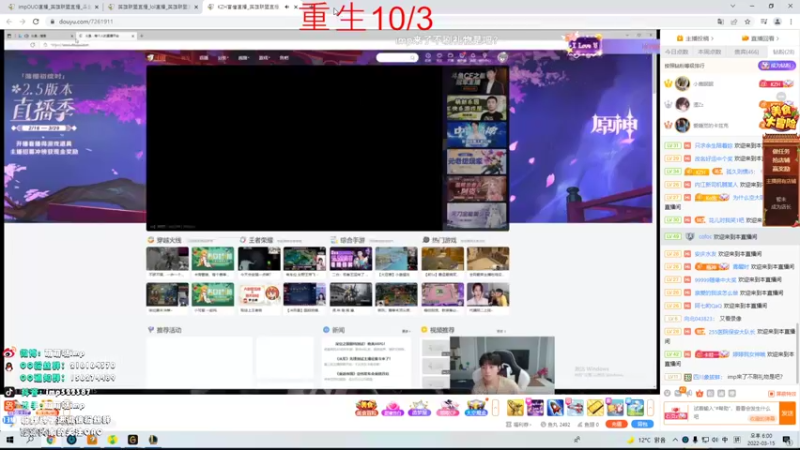Expand the 福利券 dropdown below the gift bar

pos(518,424)
